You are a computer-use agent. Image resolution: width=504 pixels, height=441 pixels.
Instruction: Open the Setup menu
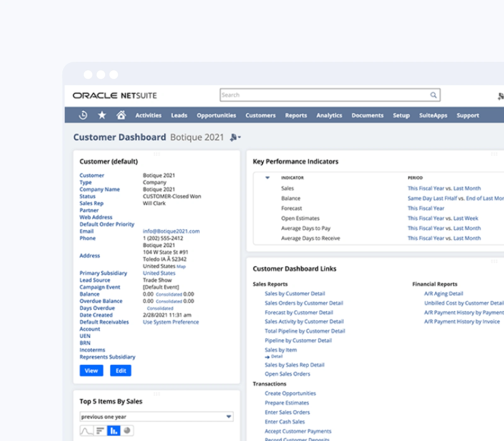pyautogui.click(x=401, y=115)
